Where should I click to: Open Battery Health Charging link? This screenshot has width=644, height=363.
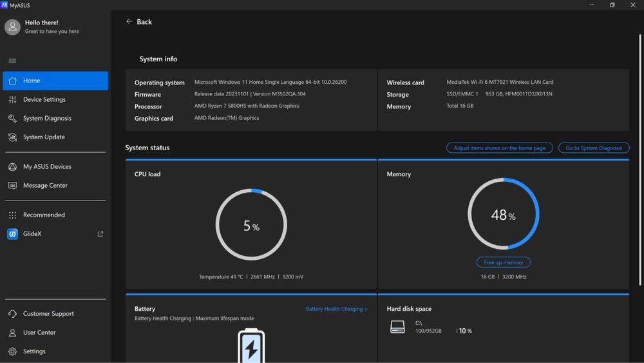336,309
